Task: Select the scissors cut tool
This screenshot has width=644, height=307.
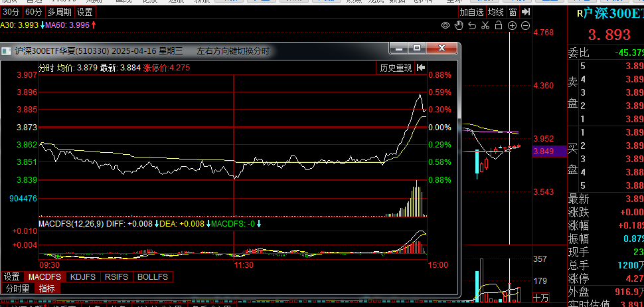Action: click(x=485, y=25)
